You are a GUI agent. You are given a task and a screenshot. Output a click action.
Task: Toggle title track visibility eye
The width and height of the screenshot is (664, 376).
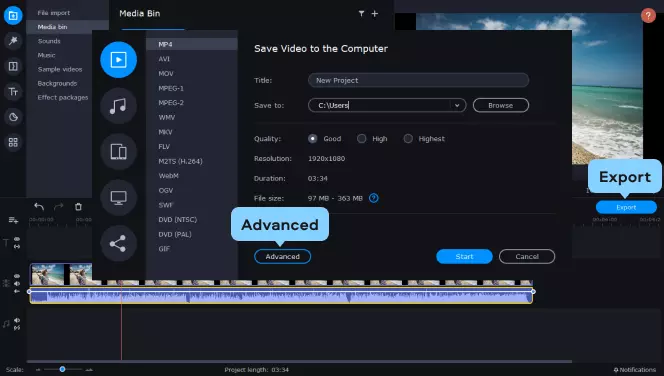point(17,239)
